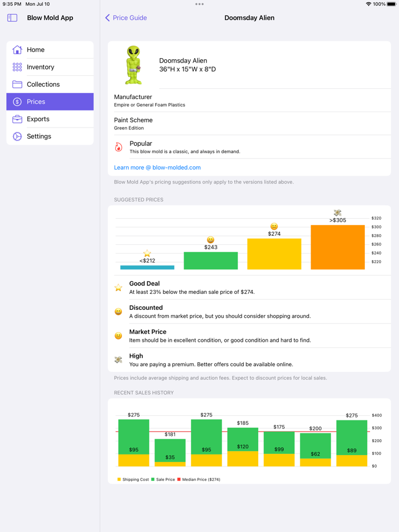Open Exports via the briefcase icon
The image size is (399, 532).
(17, 119)
